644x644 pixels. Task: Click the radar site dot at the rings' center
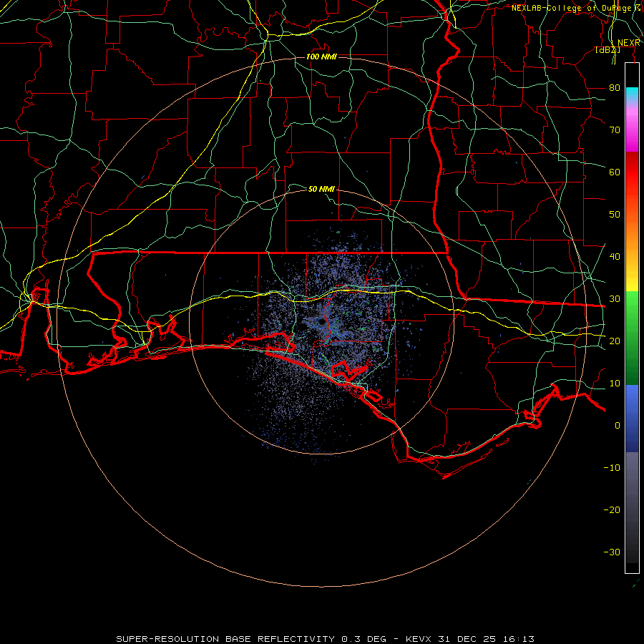(x=321, y=322)
